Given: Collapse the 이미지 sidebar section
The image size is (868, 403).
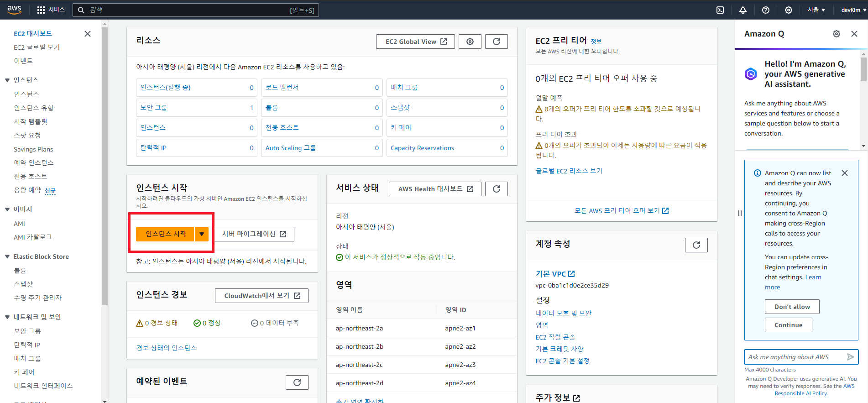Looking at the screenshot, I should coord(7,209).
